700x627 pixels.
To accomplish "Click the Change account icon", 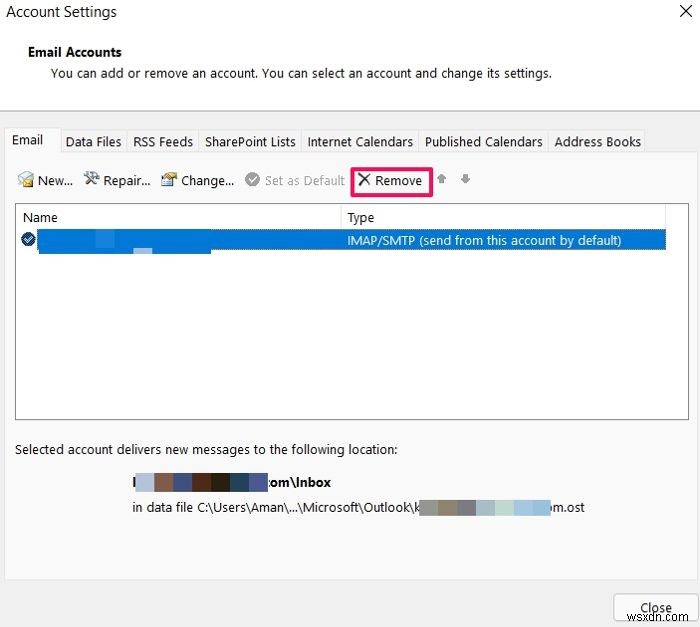I will click(169, 179).
